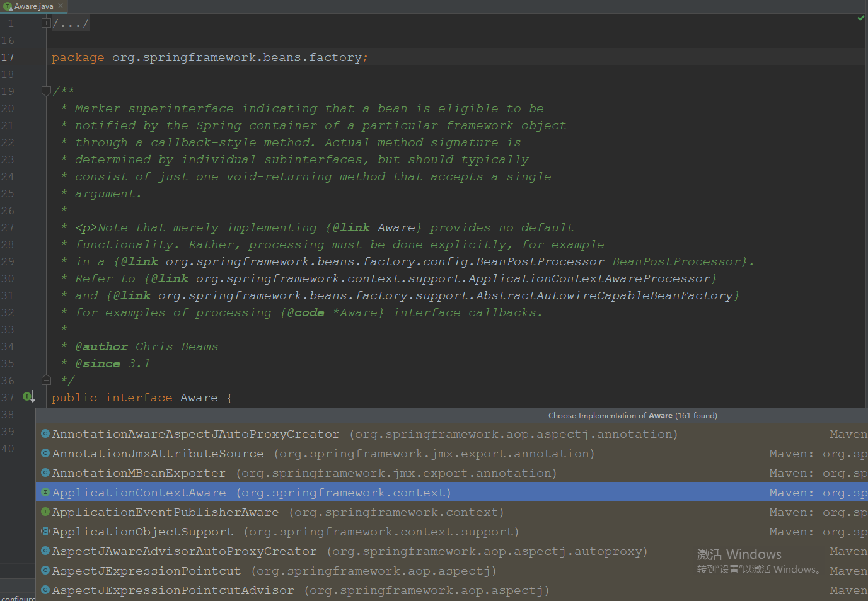Close the Aware.java editor tab
The image size is (868, 601).
pyautogui.click(x=61, y=6)
